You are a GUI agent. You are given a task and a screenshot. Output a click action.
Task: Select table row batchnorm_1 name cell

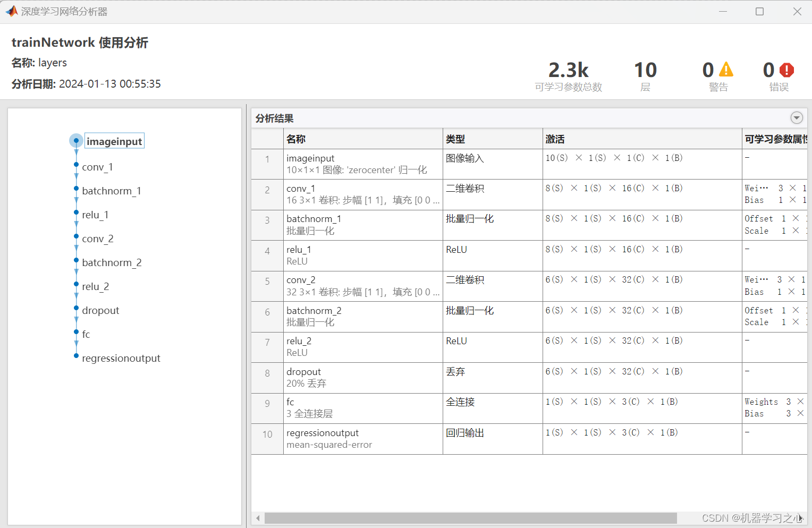click(363, 225)
